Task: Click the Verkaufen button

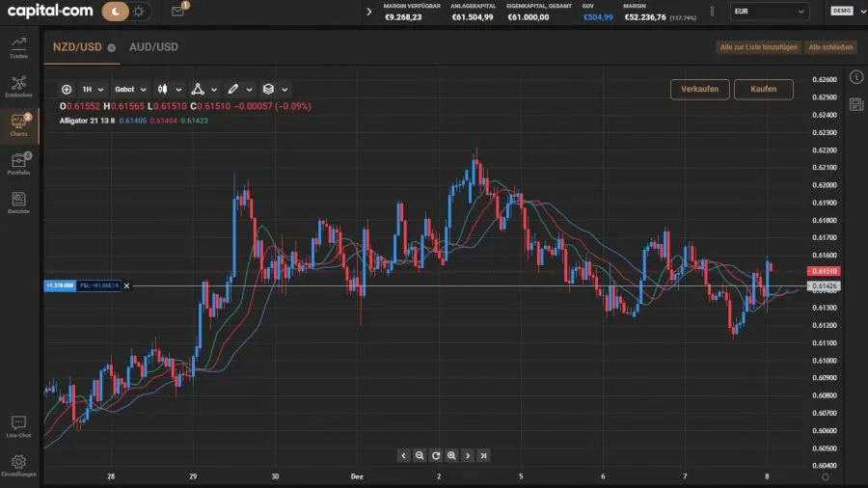Action: pos(699,89)
